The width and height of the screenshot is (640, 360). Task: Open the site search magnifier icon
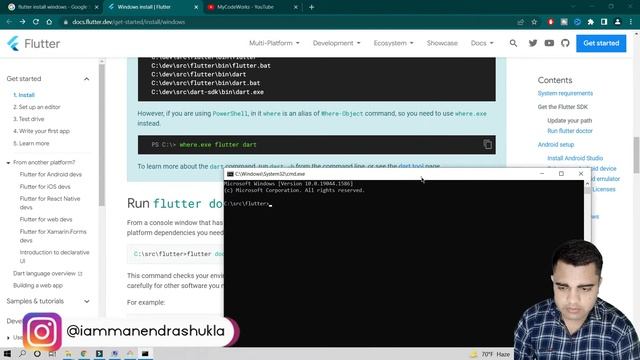513,43
